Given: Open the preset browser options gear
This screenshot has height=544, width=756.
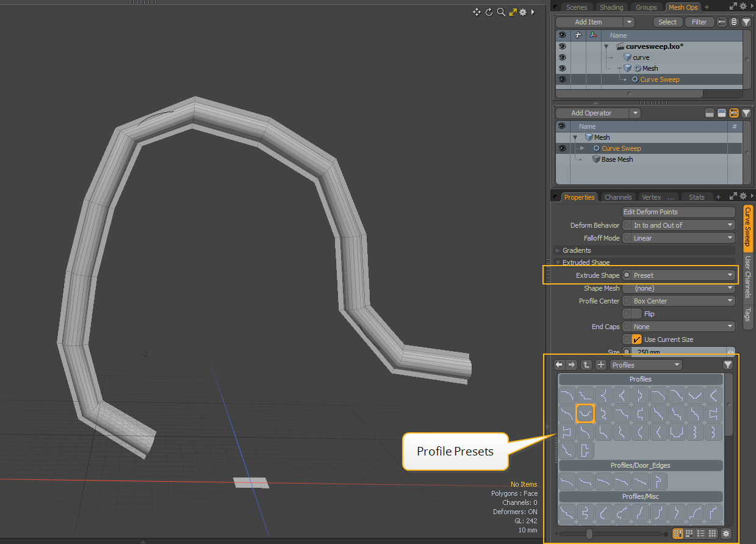Looking at the screenshot, I should tap(726, 533).
